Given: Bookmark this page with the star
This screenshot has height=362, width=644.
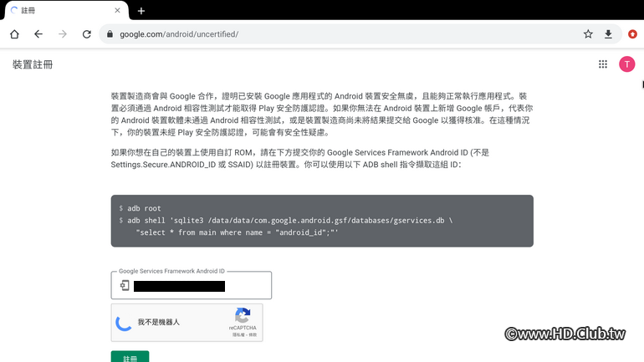Looking at the screenshot, I should tap(588, 34).
